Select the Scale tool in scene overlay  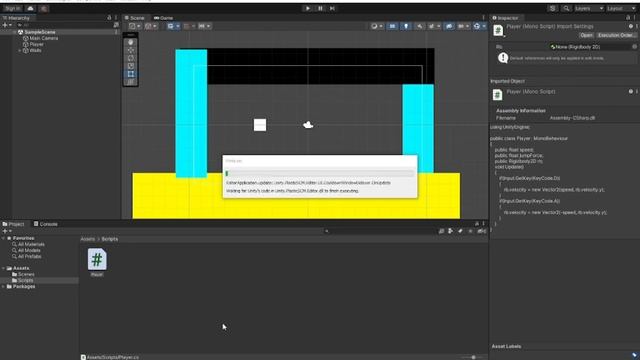(x=131, y=66)
